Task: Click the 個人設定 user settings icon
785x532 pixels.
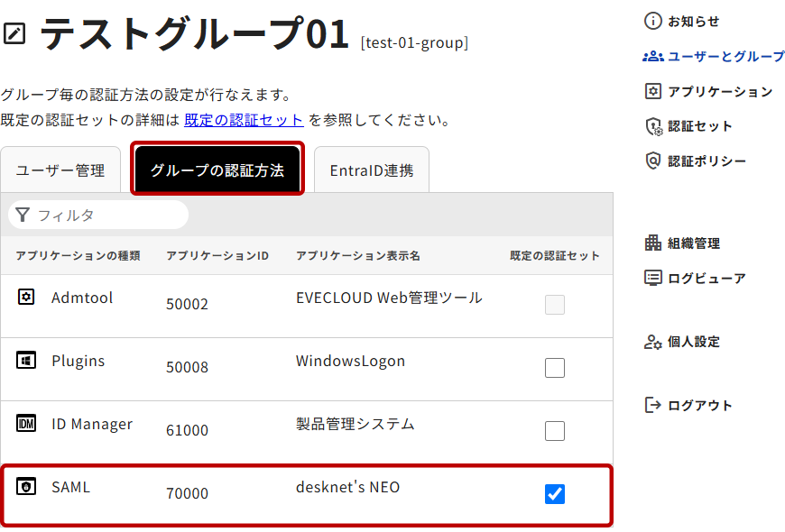Action: pos(653,342)
